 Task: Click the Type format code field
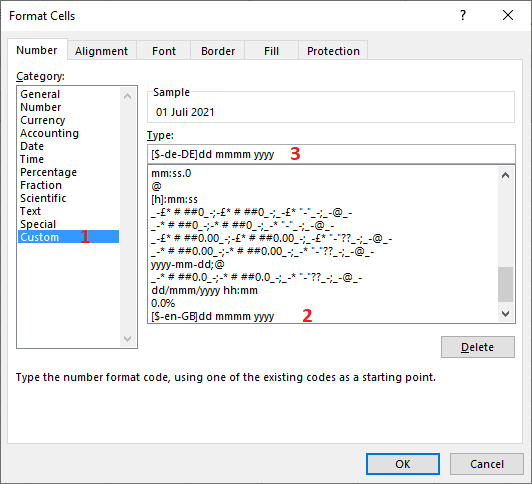click(x=331, y=154)
